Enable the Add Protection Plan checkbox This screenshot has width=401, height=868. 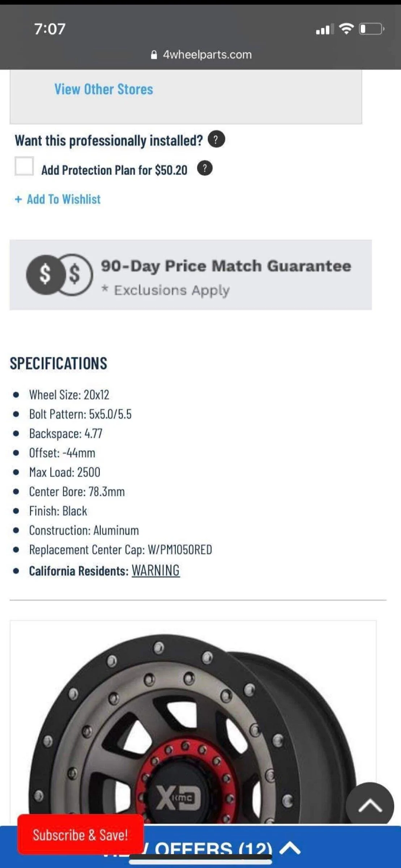[24, 166]
